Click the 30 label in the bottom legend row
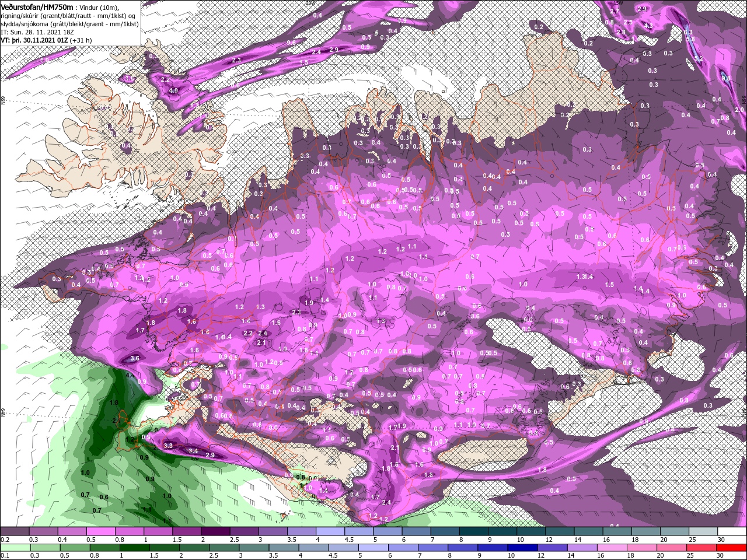The width and height of the screenshot is (747, 560). 719,556
